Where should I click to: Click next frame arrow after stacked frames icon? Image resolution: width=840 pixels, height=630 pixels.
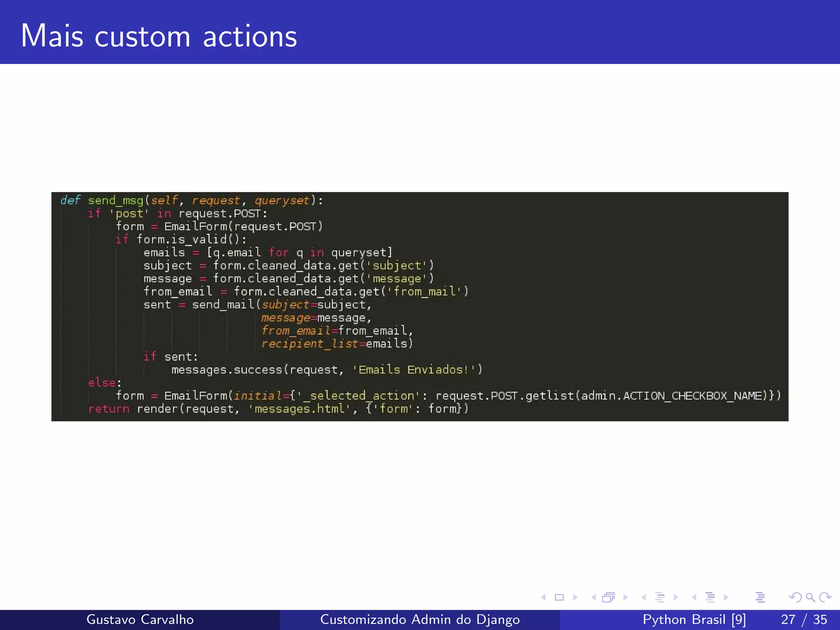click(x=625, y=597)
